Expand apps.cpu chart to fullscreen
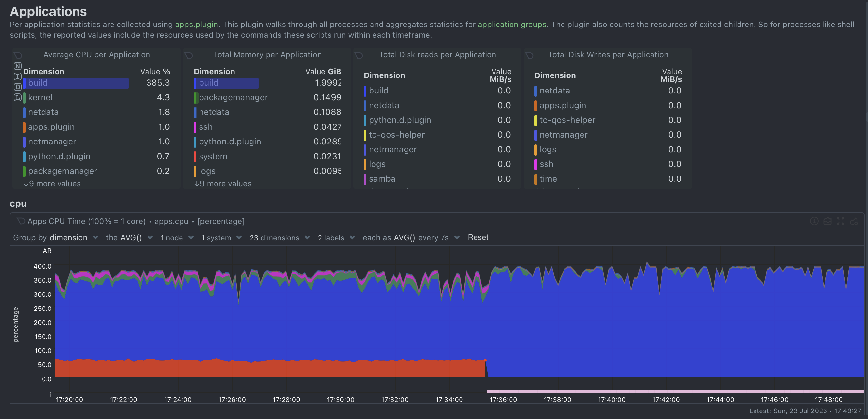Screen dimensions: 868x419 coord(841,221)
